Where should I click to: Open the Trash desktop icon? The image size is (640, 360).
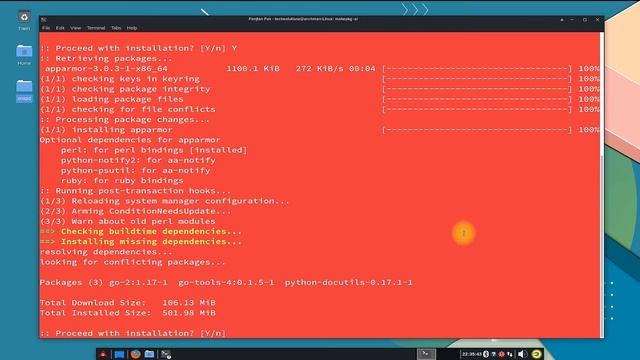(x=24, y=20)
